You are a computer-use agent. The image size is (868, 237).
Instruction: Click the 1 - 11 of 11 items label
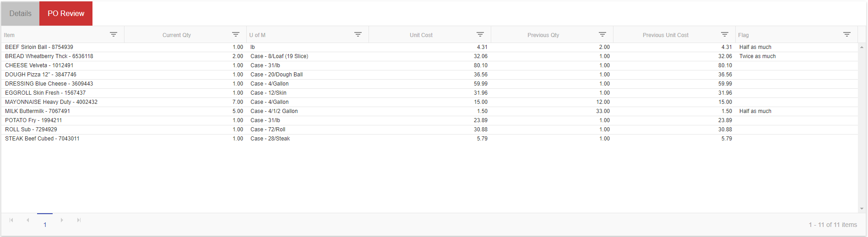point(833,225)
